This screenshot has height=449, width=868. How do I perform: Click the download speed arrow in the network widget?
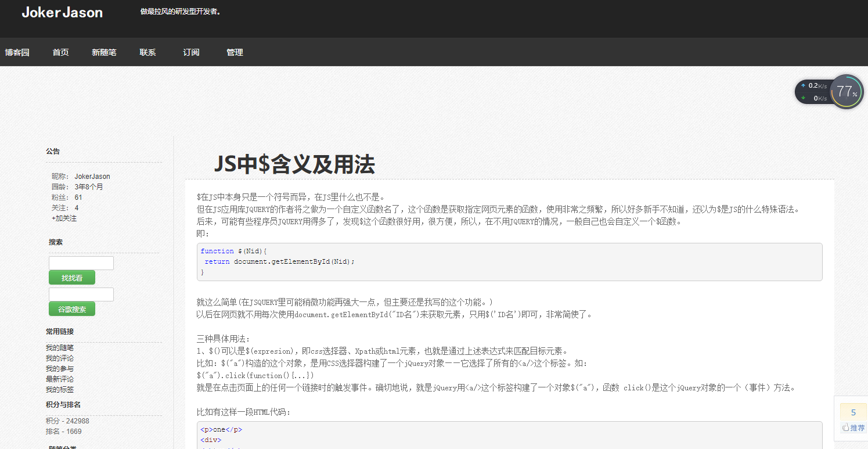coord(803,98)
